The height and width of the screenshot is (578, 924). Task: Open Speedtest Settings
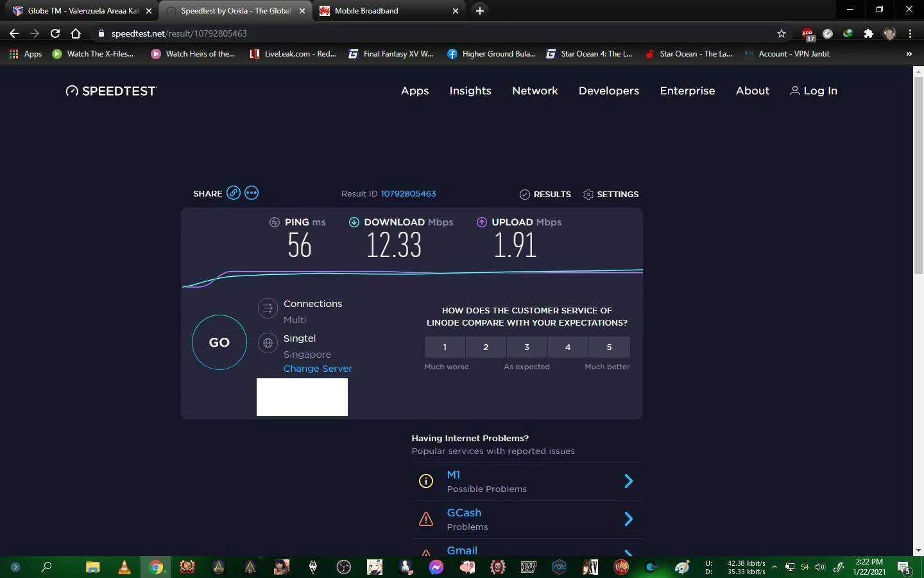[611, 194]
